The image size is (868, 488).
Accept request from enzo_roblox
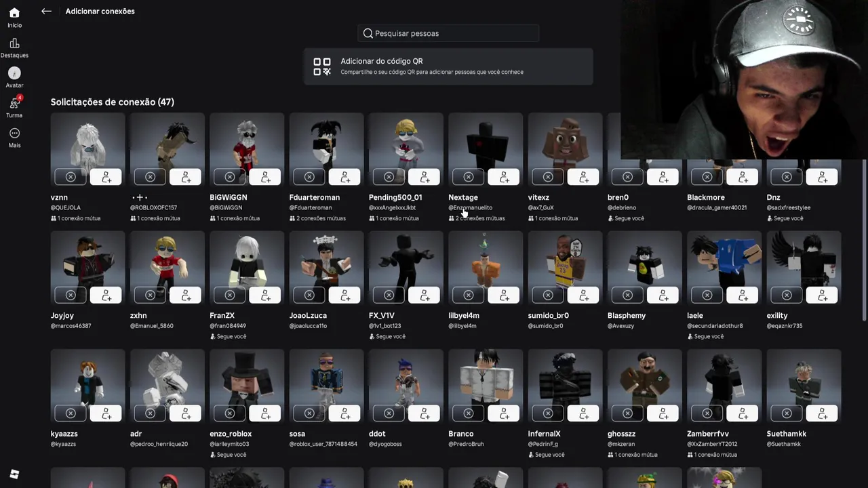point(265,413)
